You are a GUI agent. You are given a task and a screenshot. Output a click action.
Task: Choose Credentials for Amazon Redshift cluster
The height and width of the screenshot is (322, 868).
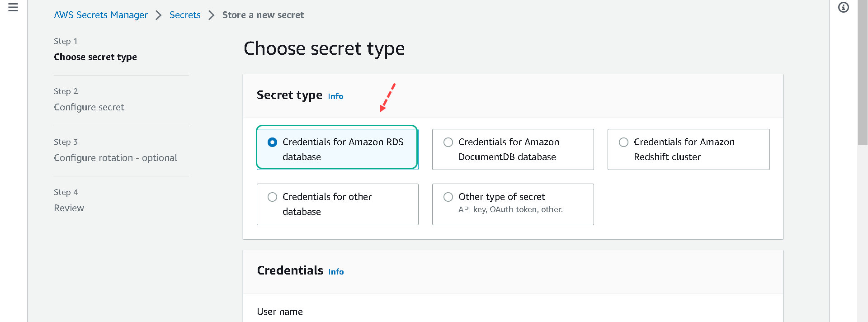click(689, 149)
